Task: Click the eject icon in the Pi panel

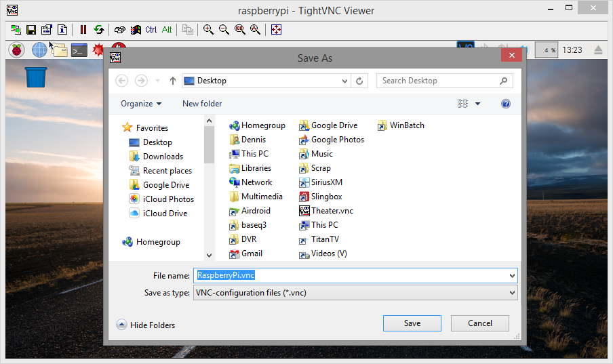Action: pyautogui.click(x=598, y=50)
